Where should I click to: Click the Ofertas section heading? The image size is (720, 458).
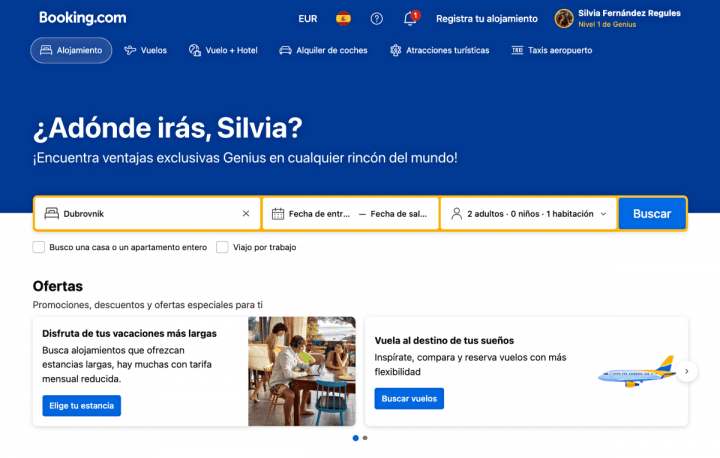(x=58, y=286)
